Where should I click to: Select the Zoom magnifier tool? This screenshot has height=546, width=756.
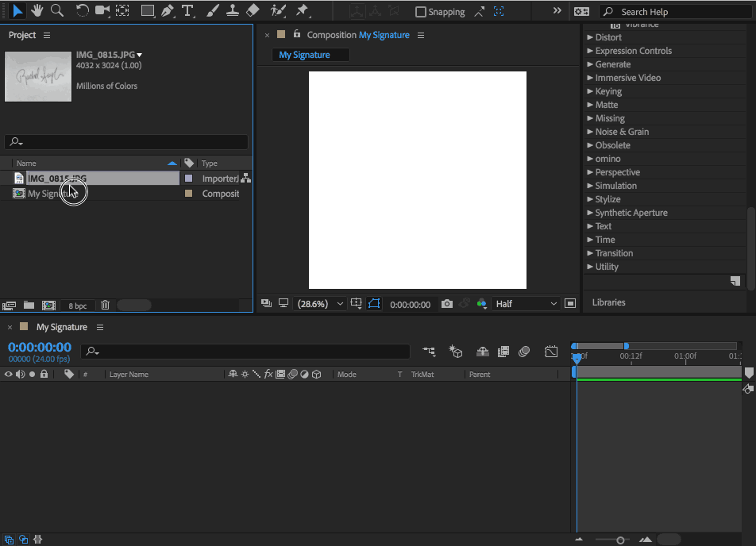[57, 10]
